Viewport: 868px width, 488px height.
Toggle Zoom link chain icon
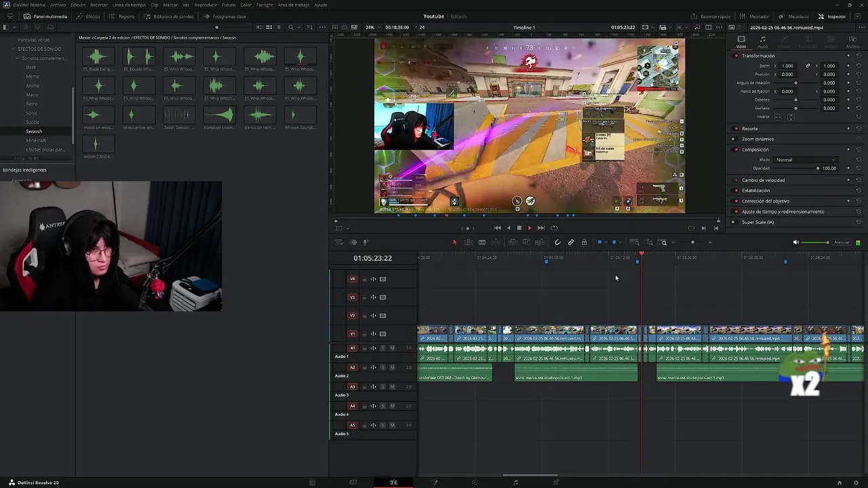coord(808,66)
